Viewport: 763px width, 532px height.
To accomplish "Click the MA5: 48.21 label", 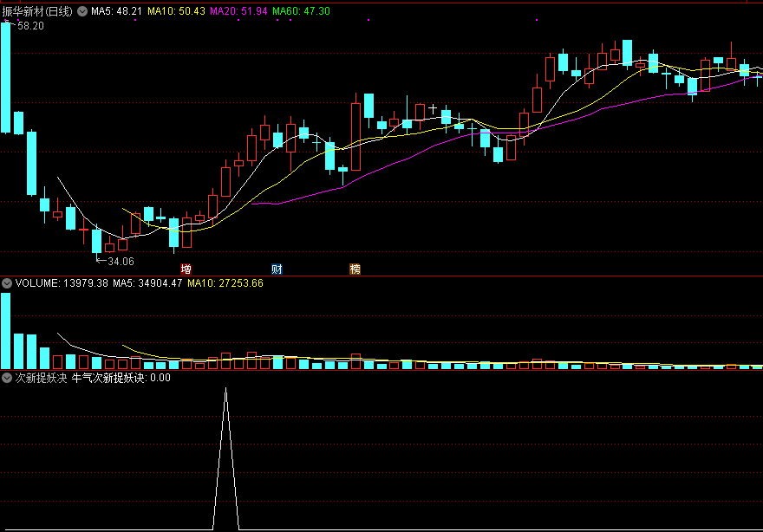I will point(116,11).
